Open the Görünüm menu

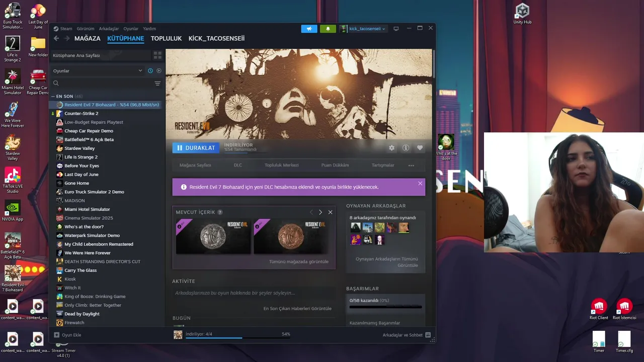(86, 29)
